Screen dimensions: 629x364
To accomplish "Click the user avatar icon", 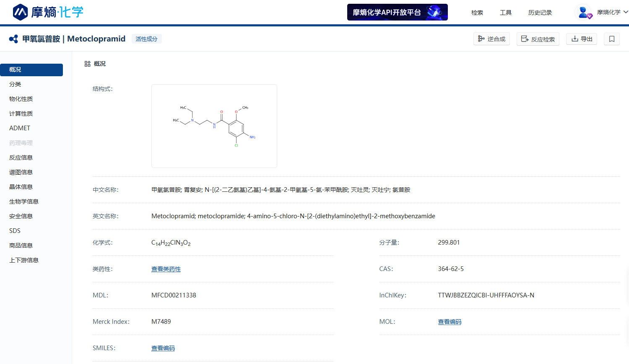I will pyautogui.click(x=583, y=12).
